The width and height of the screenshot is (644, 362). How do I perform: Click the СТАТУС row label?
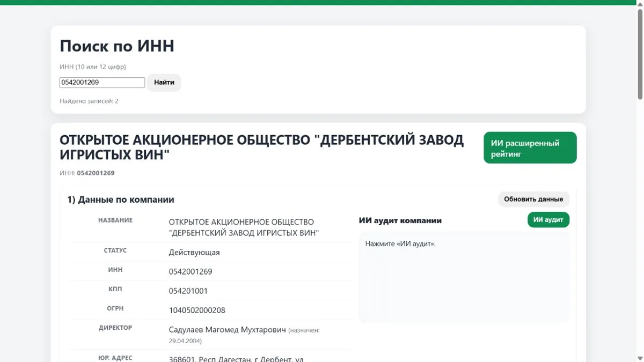[x=115, y=250]
